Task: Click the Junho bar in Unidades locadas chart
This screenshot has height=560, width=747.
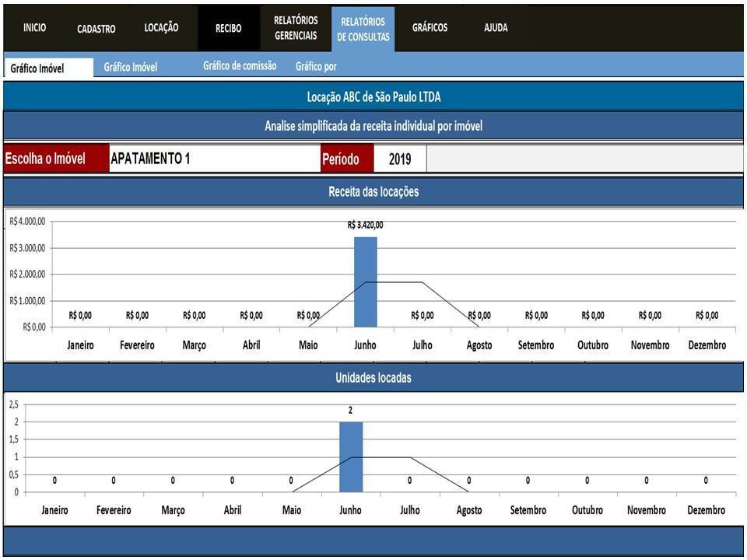Action: tap(351, 457)
